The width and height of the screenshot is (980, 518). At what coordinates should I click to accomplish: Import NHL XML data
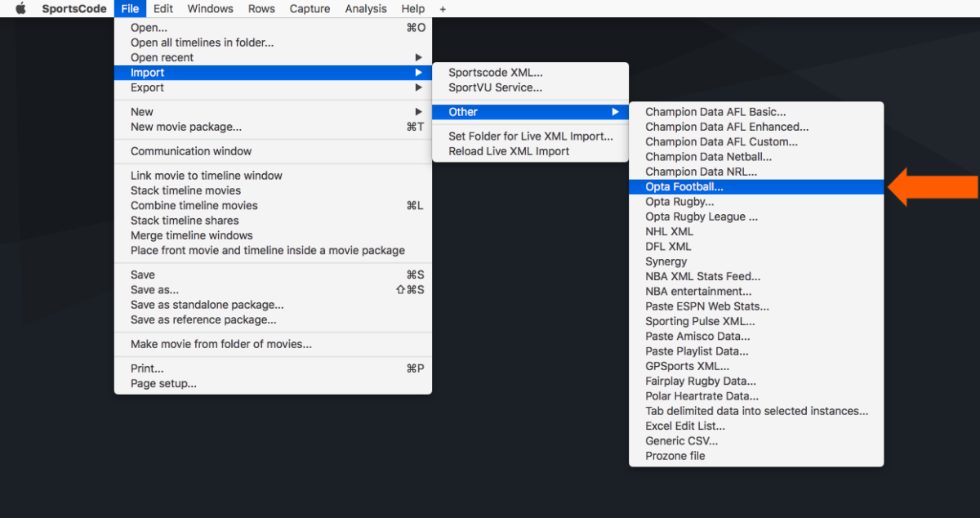tap(756, 231)
